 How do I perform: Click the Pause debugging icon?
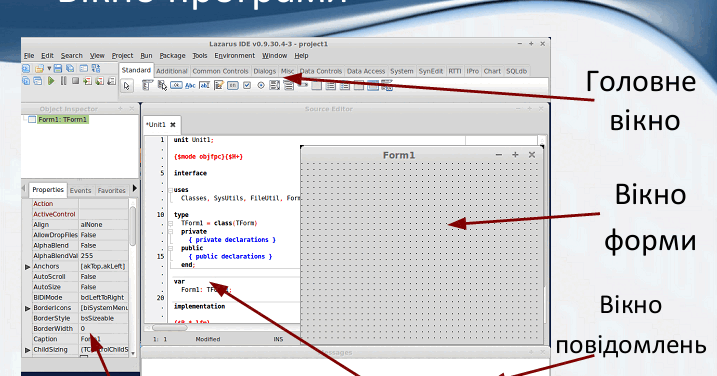tap(64, 81)
